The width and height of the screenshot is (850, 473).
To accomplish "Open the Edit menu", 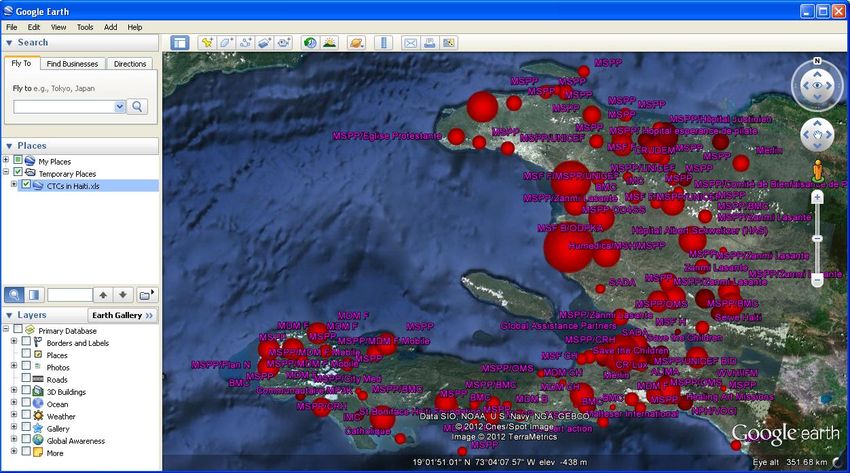I will 34,27.
